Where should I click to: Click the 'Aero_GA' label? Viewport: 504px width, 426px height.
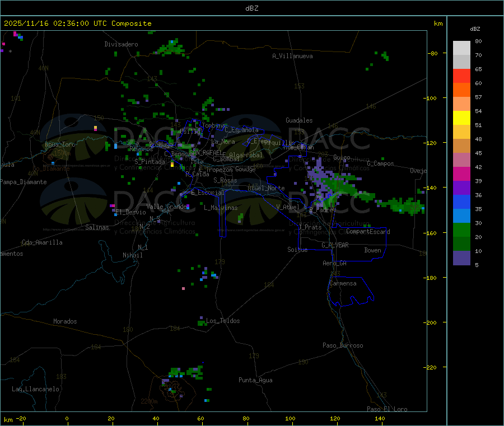[335, 263]
